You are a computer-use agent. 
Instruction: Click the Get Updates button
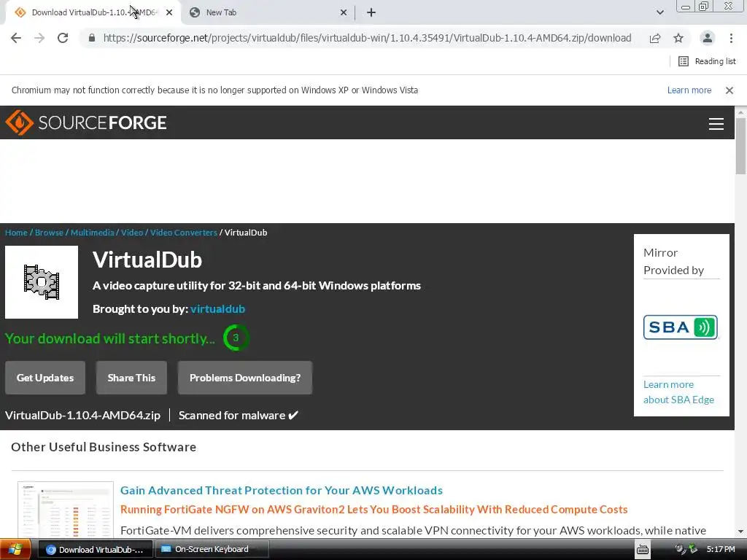point(45,378)
